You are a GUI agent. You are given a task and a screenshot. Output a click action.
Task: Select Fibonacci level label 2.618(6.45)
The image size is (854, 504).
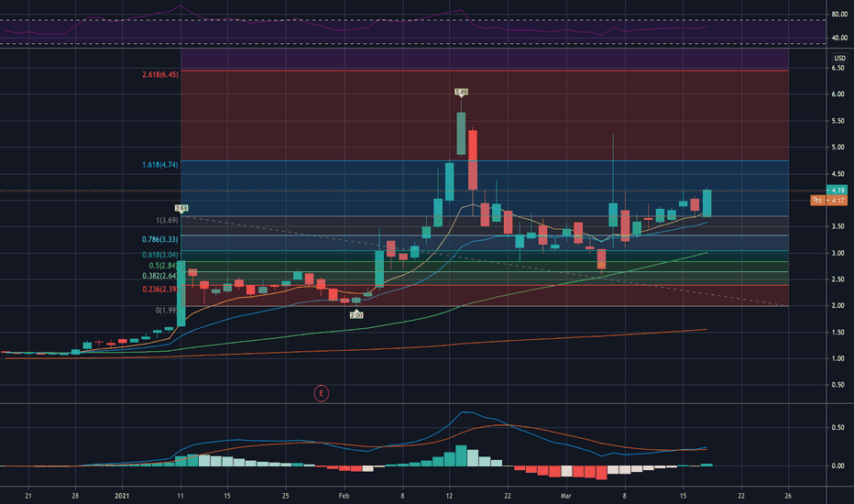[x=160, y=74]
